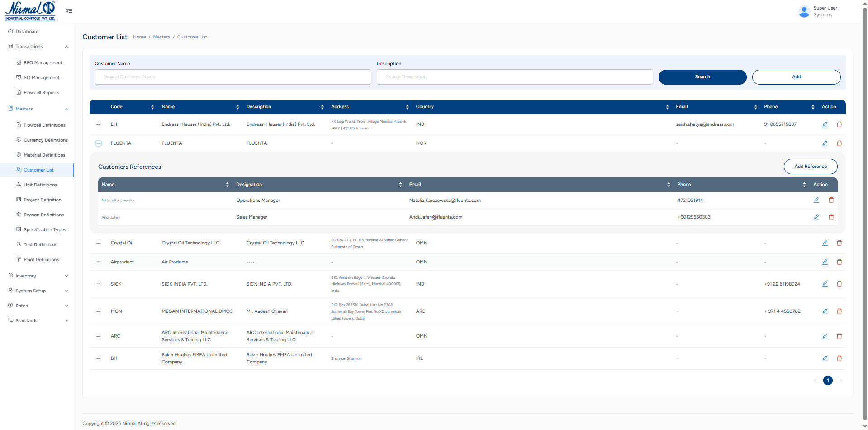Delete the MEGAN INTERNATIONAL DMCC customer
The width and height of the screenshot is (868, 430).
840,311
